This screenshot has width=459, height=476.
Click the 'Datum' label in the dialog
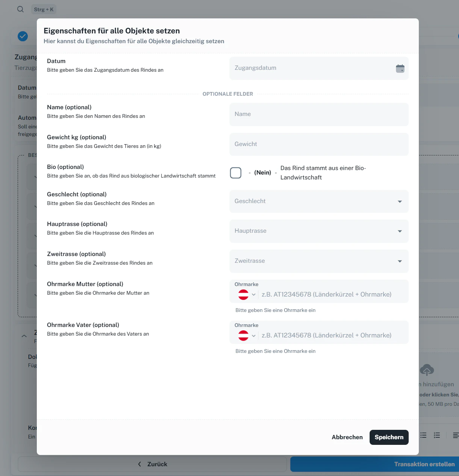click(x=56, y=61)
